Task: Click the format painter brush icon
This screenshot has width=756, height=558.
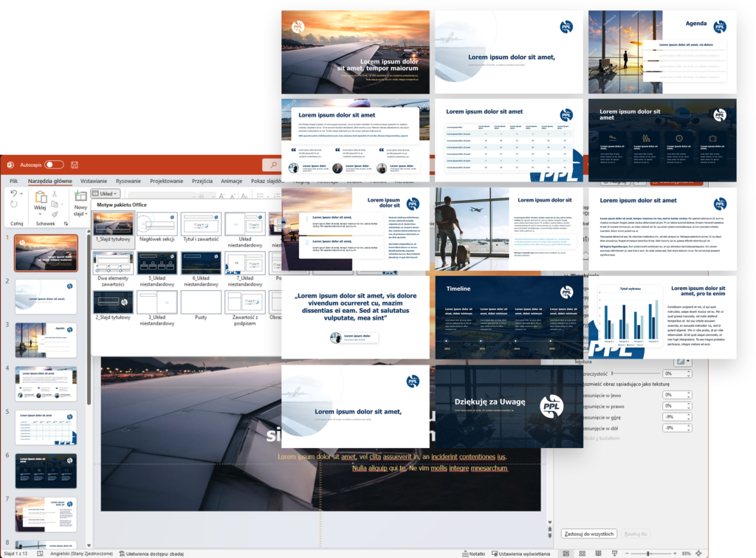Action: pos(55,215)
